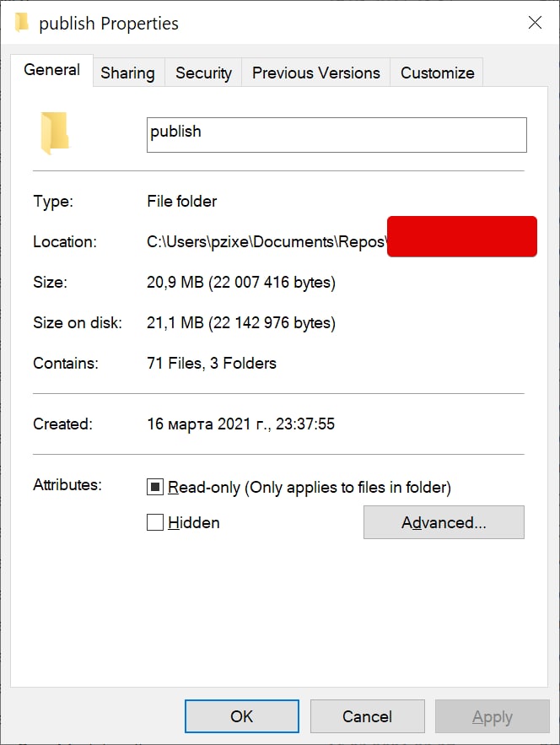Click the large yellow folder icon
Screen dimensions: 560x745
coord(55,133)
